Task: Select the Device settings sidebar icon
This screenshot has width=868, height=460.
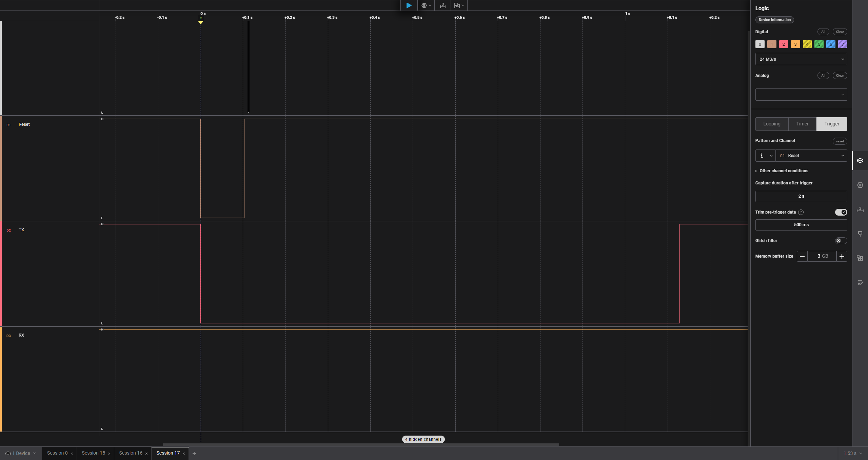Action: pyautogui.click(x=860, y=161)
